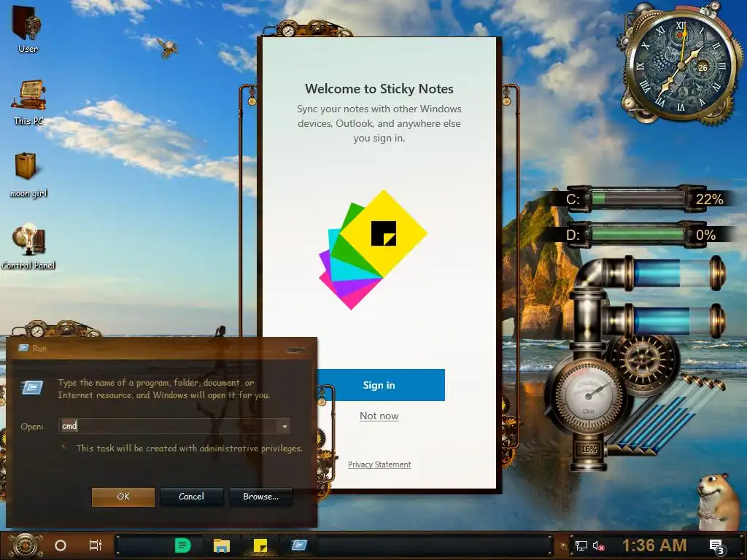Open File Explorer from the taskbar

click(222, 545)
